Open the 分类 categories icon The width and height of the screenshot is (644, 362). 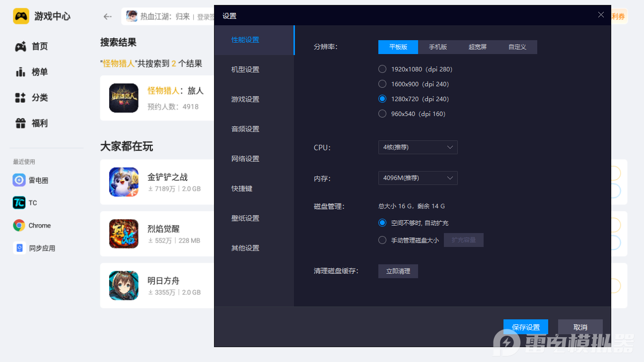20,98
